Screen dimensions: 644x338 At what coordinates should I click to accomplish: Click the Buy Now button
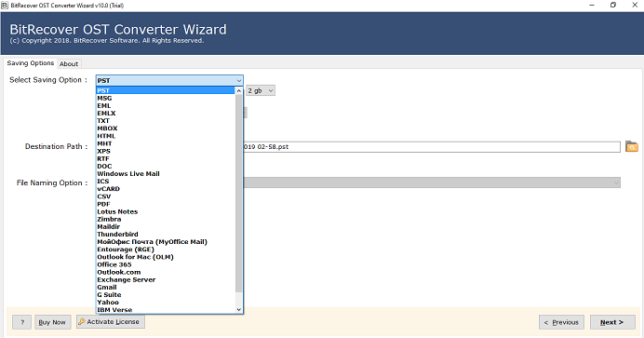coord(52,322)
